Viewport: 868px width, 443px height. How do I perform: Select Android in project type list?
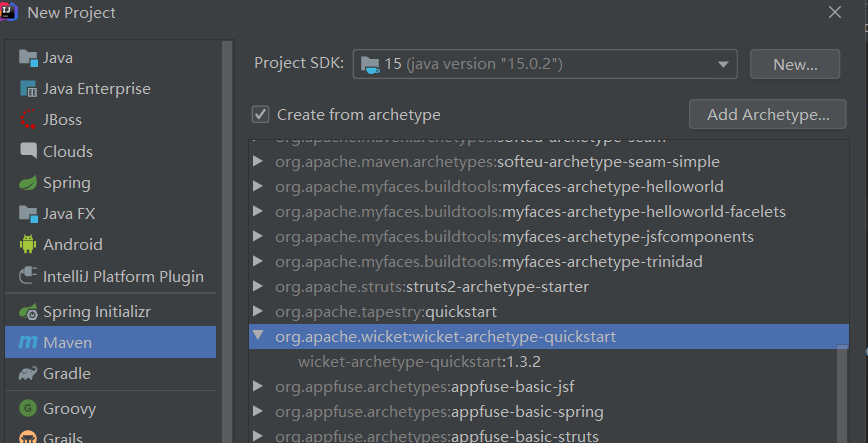[x=111, y=244]
